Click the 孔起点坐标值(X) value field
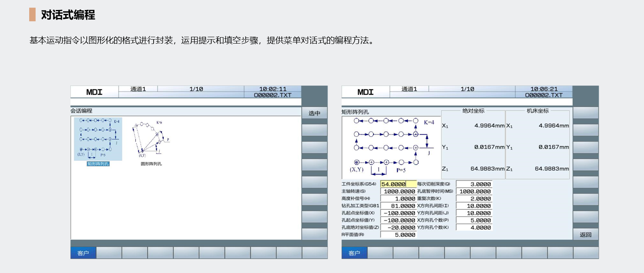Image resolution: width=644 pixels, height=273 pixels. point(398,213)
